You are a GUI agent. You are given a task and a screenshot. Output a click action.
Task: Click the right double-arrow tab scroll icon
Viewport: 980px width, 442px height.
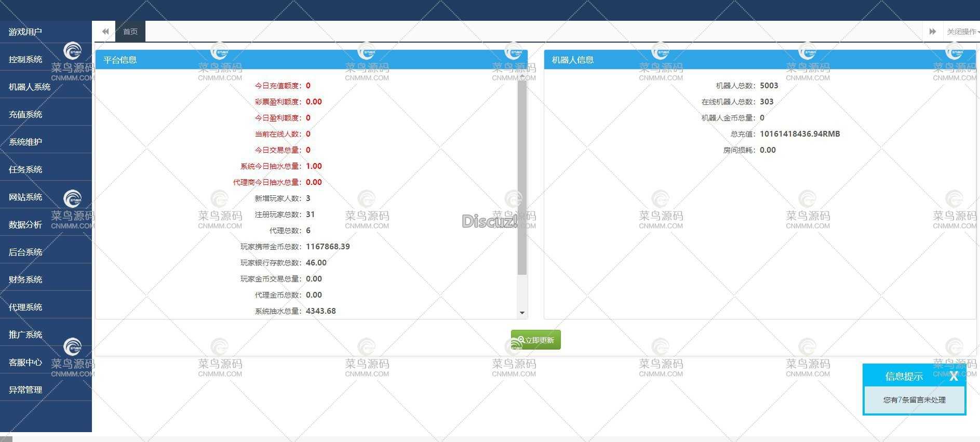point(932,32)
